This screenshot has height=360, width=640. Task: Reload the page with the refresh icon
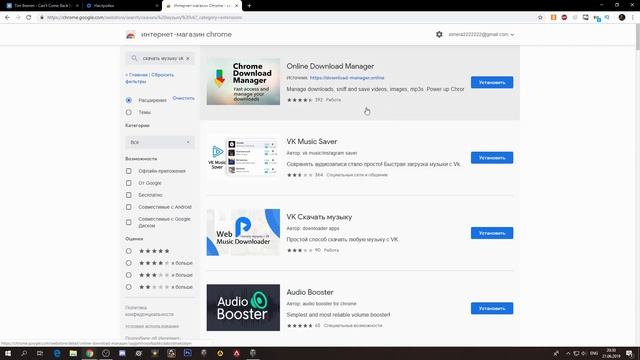point(29,18)
